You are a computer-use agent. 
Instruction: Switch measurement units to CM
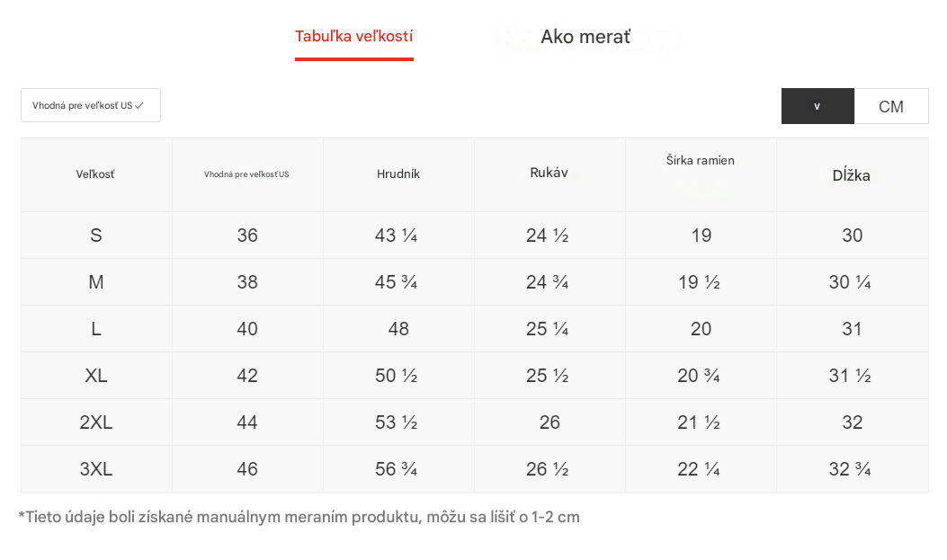point(890,106)
